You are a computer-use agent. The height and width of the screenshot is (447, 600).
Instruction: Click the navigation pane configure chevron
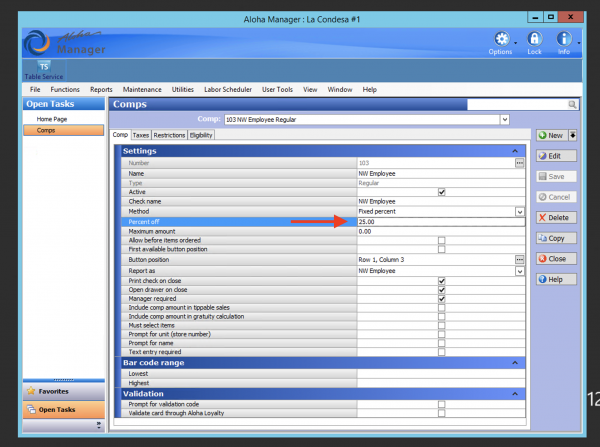[99, 425]
